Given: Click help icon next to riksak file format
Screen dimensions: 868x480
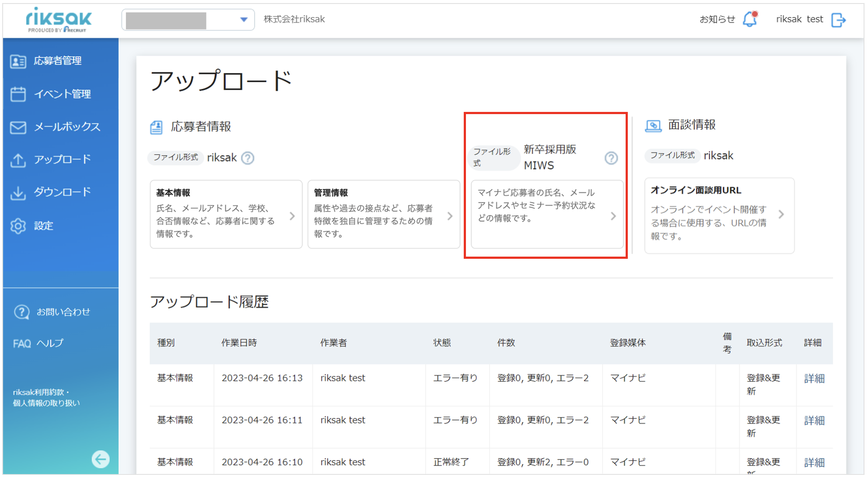Looking at the screenshot, I should [248, 158].
